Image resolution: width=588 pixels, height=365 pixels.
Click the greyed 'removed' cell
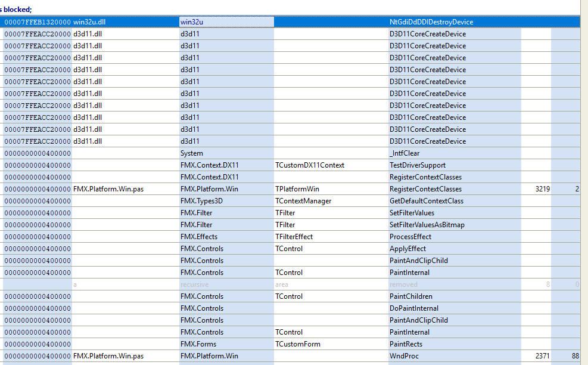[x=455, y=284]
